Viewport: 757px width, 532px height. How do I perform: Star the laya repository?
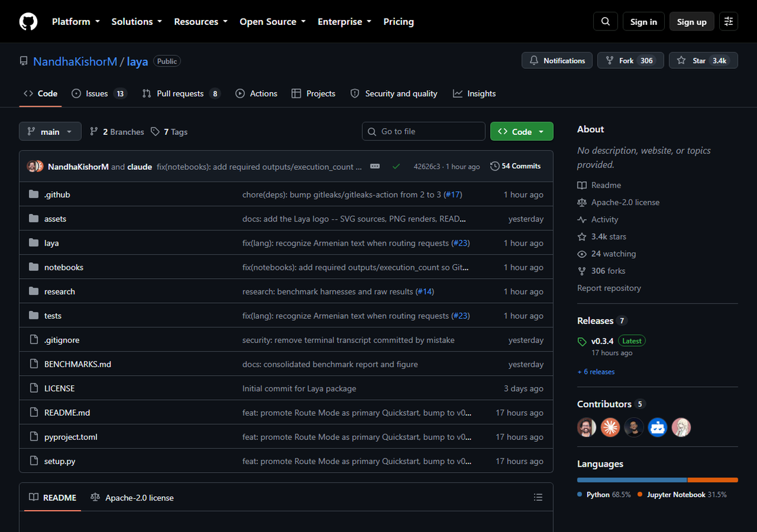click(703, 61)
